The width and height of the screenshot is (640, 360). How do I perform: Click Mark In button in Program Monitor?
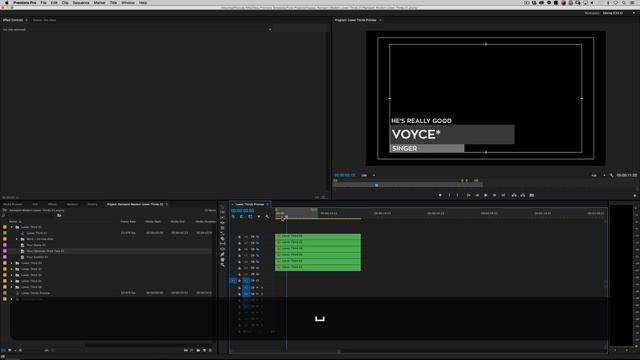click(449, 195)
